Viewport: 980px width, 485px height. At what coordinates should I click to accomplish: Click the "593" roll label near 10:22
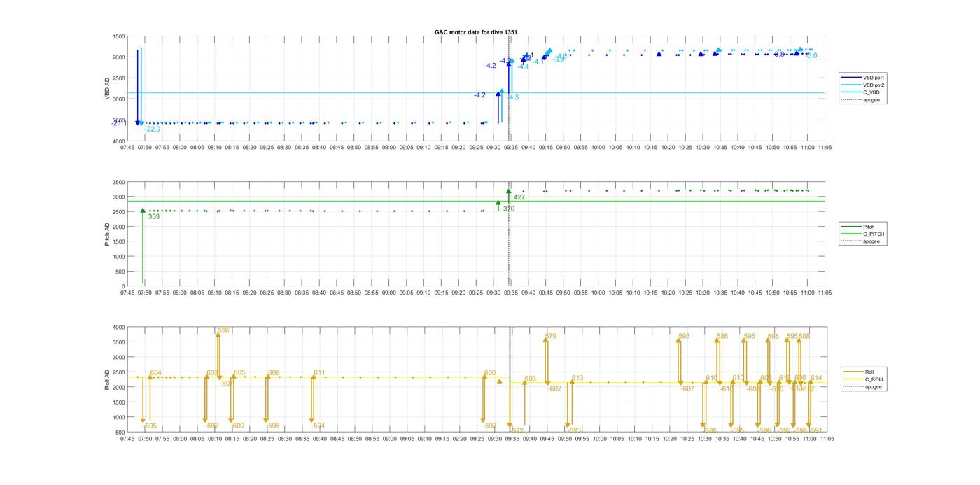684,336
